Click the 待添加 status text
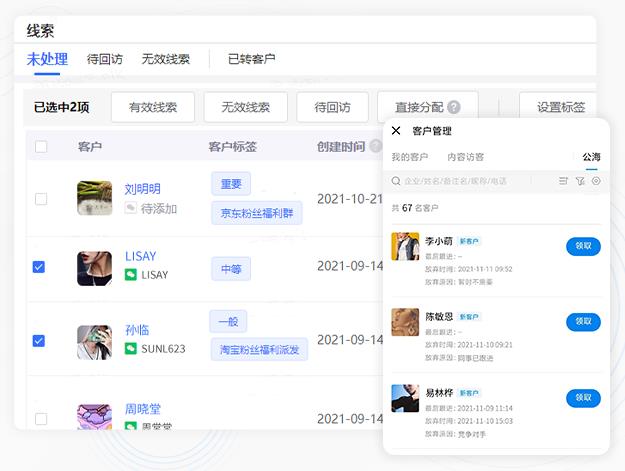Viewport: 625px width, 471px height. point(159,208)
